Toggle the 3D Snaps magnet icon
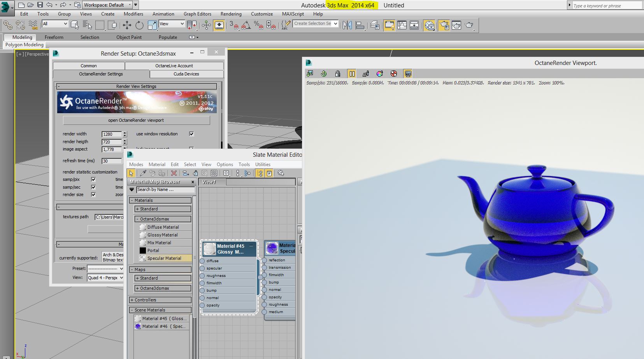The image size is (644, 359). point(233,25)
